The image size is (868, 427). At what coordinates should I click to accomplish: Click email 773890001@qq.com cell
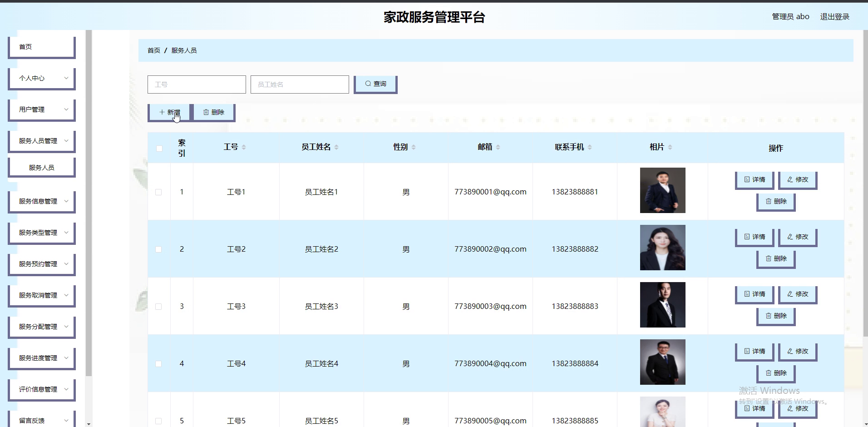490,192
